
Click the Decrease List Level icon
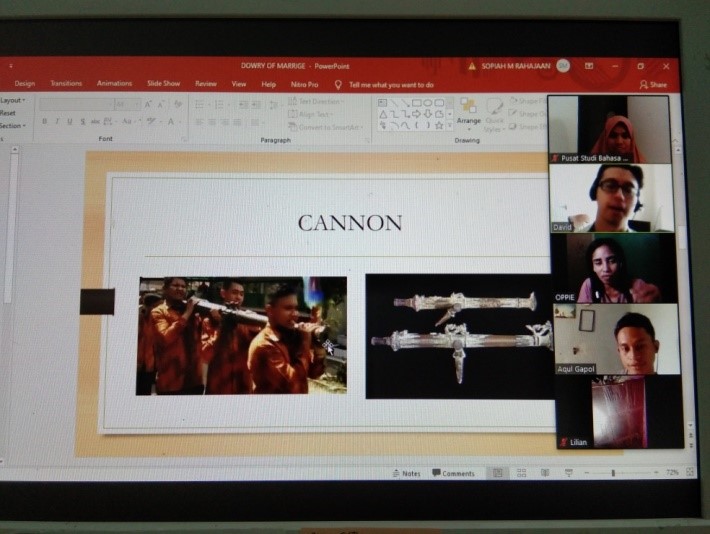click(244, 105)
